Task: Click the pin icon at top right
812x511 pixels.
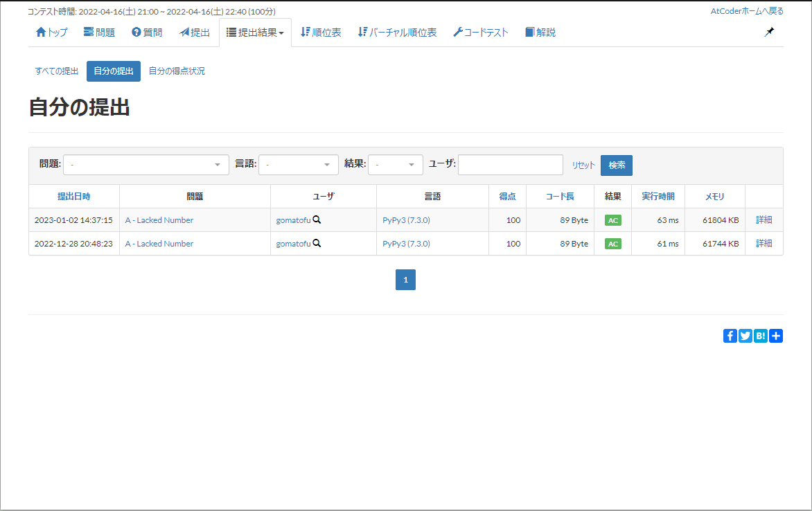Action: [770, 32]
